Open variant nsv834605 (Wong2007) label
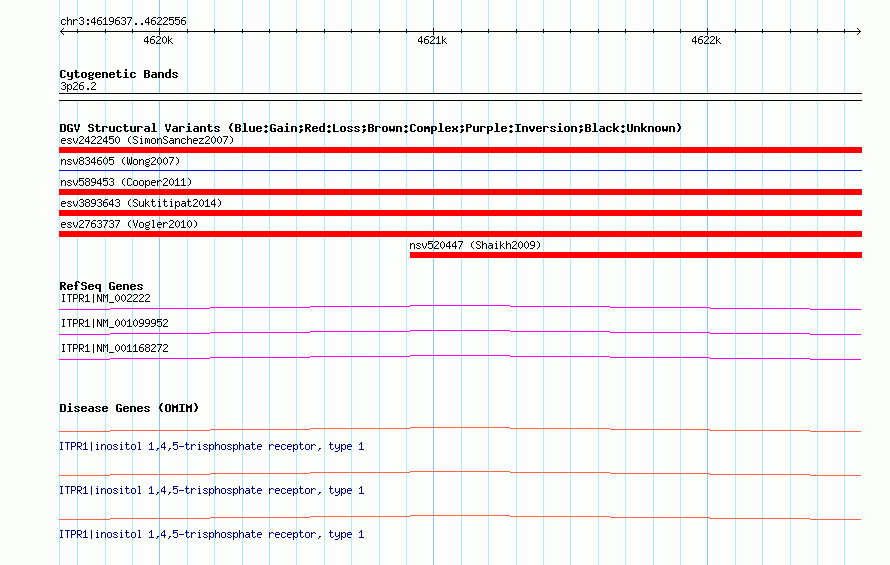890x565 pixels. pyautogui.click(x=120, y=161)
